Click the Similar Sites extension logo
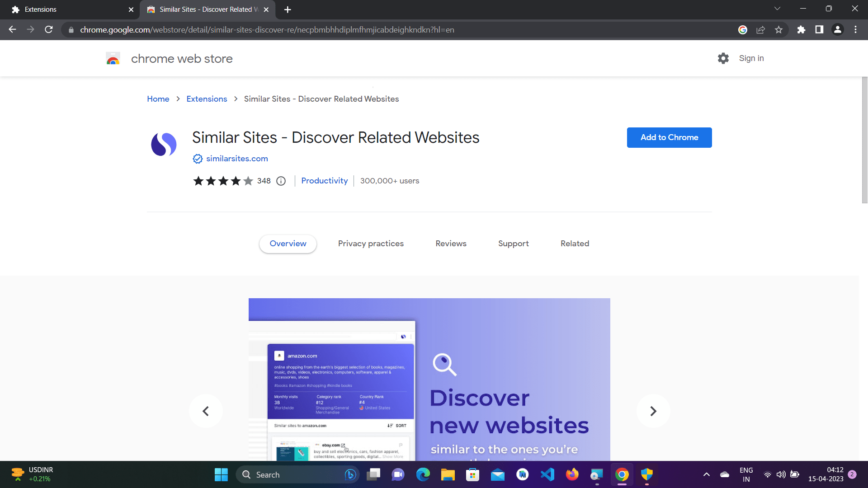This screenshot has width=868, height=488. click(x=164, y=145)
